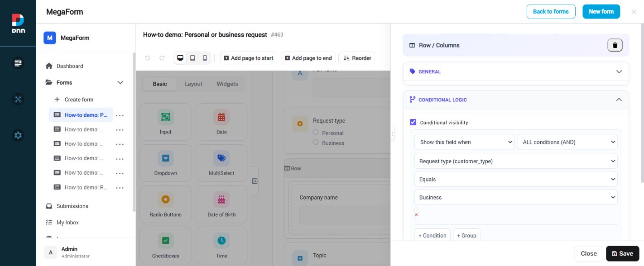The width and height of the screenshot is (644, 266).
Task: Select the Date field widget
Action: pos(221,122)
